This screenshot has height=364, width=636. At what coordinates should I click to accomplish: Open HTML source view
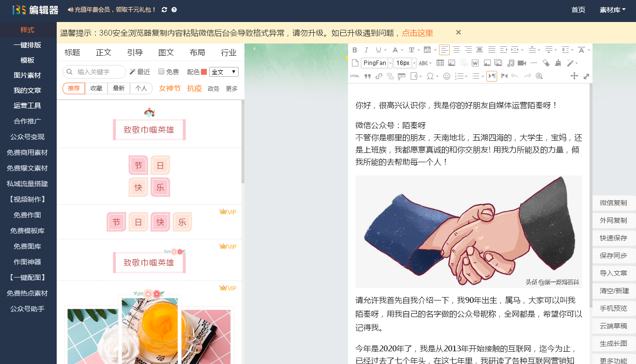(355, 76)
